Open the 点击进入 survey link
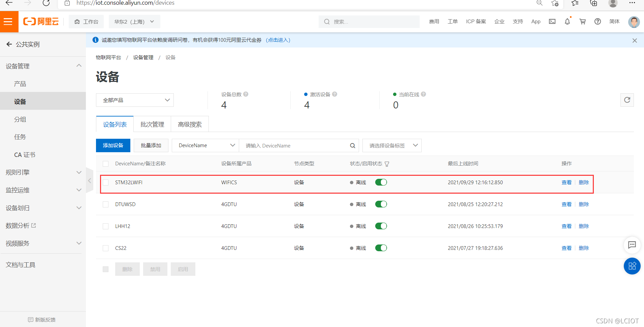Viewport: 644px width, 327px height. (278, 40)
